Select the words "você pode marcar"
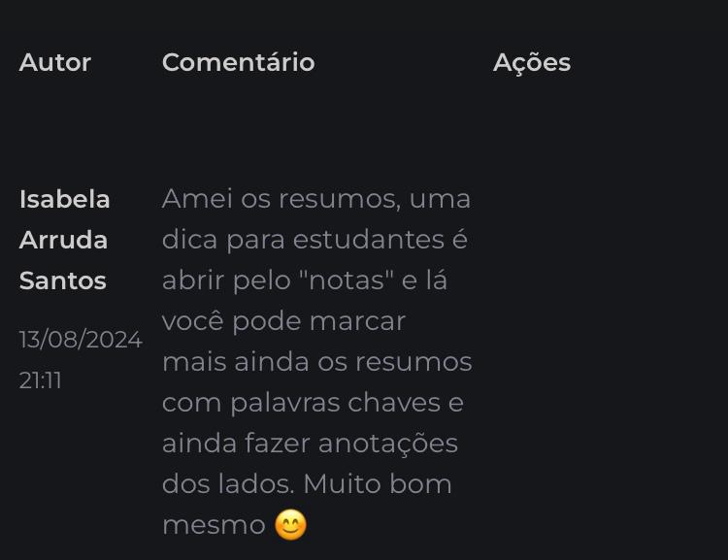Screen dimensions: 728x560 tap(283, 320)
